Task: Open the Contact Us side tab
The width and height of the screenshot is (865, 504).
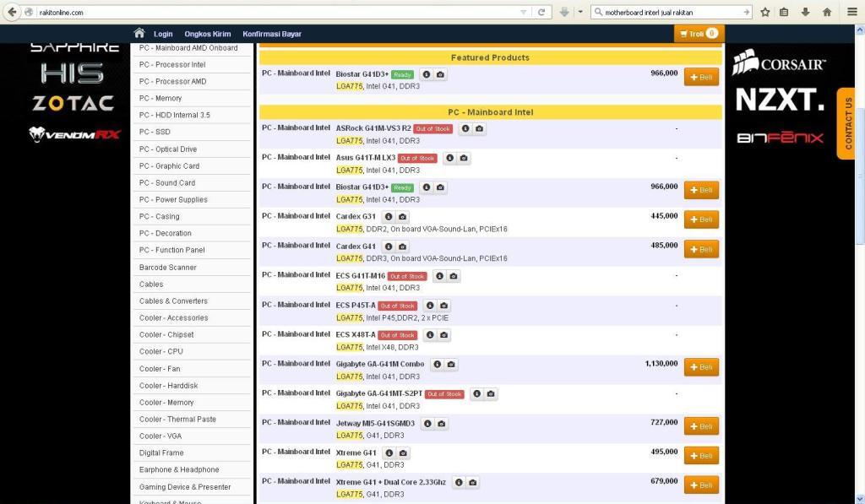Action: pyautogui.click(x=846, y=123)
